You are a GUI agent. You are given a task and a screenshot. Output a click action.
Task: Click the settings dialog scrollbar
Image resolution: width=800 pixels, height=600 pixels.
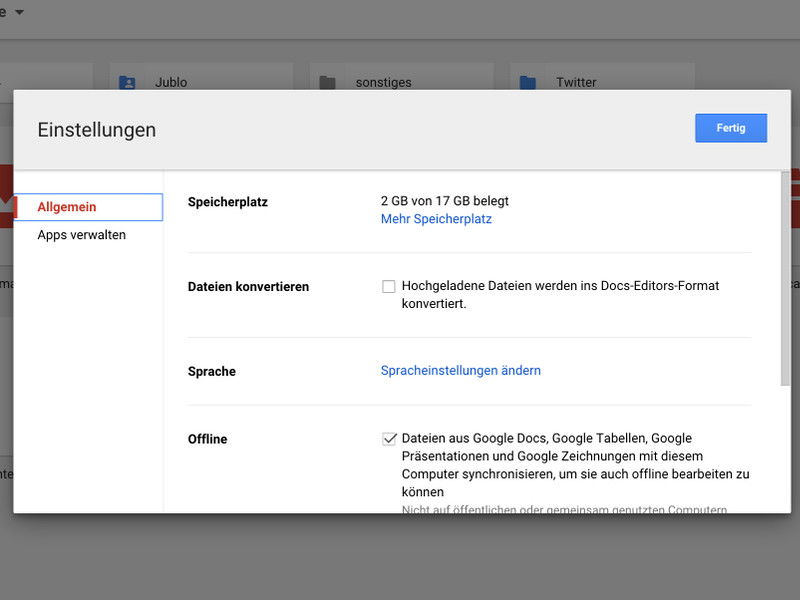point(785,279)
